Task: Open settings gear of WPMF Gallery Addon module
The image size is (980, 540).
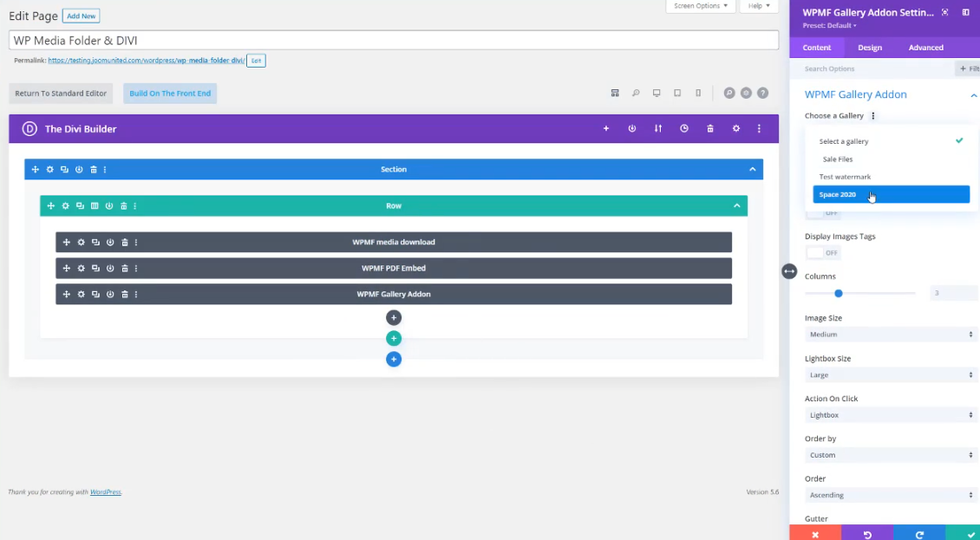Action: click(81, 295)
